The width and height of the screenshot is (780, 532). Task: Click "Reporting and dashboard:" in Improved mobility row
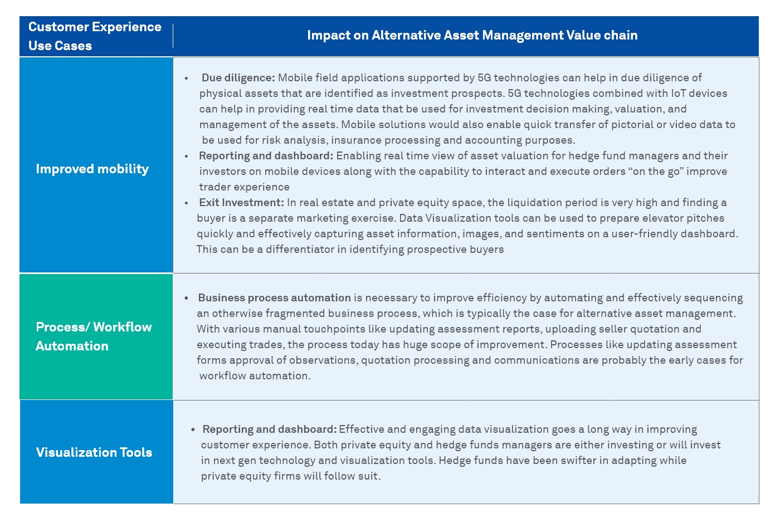tap(266, 156)
